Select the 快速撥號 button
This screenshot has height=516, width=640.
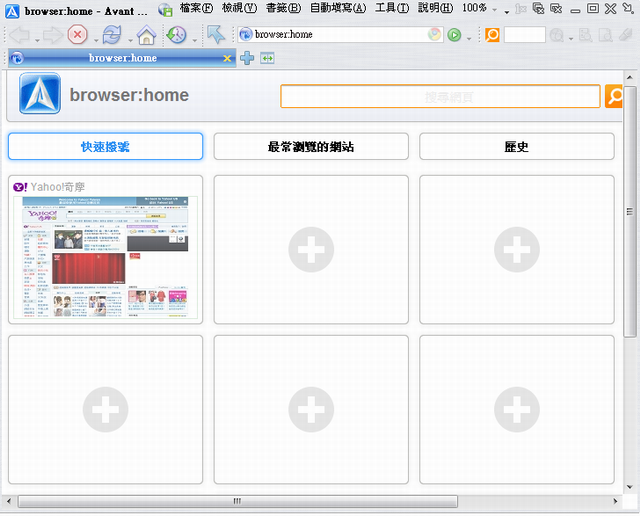point(105,147)
